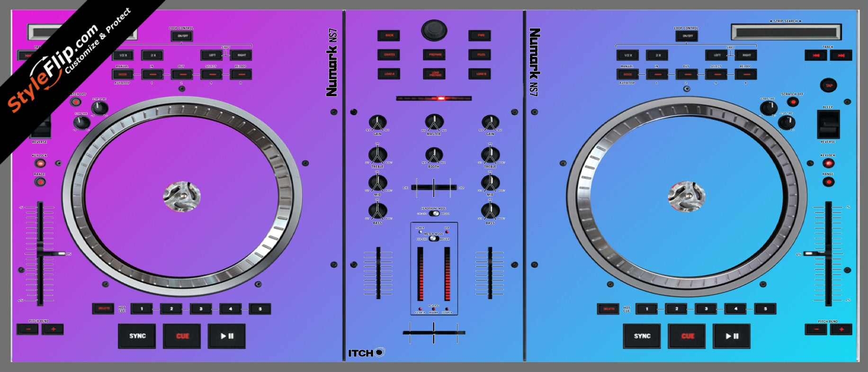Screen dimensions: 868x372
Task: Click the right deck STRIP SEARCH touch strip
Action: (x=786, y=32)
